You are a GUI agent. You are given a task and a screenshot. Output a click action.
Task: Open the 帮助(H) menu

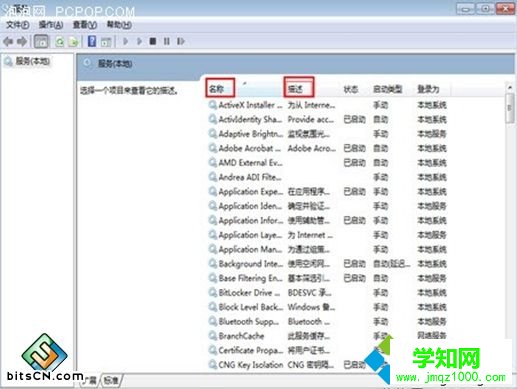tap(119, 25)
